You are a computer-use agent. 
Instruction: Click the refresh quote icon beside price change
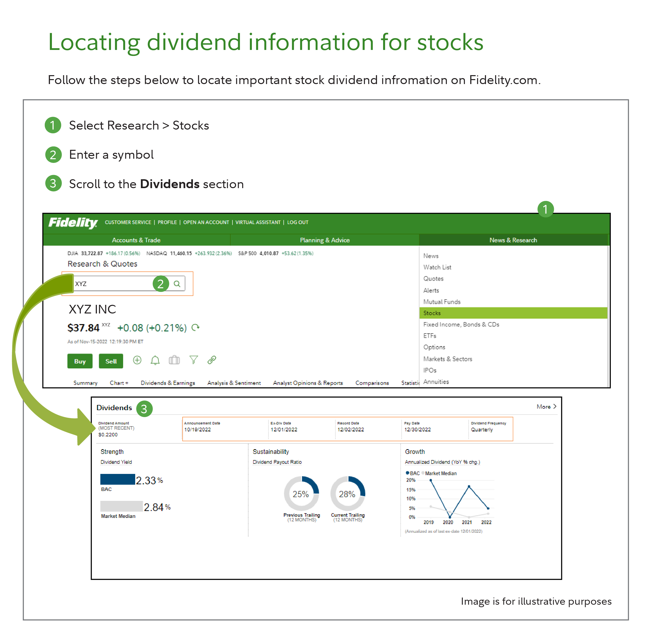[195, 327]
